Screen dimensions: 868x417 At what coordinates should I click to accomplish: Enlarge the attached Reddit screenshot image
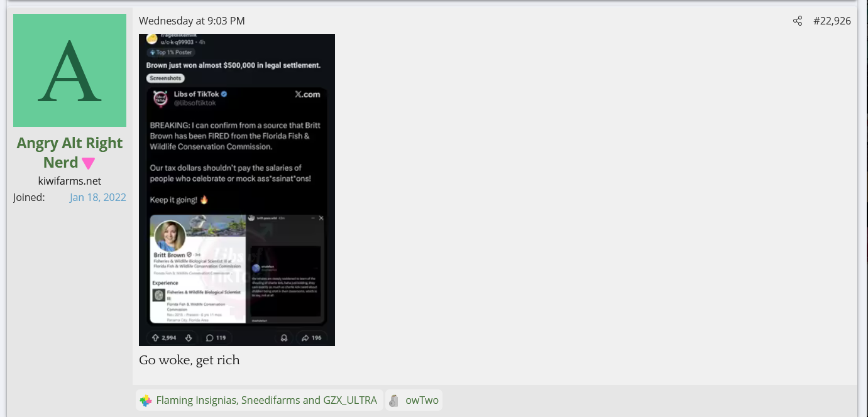pos(237,190)
